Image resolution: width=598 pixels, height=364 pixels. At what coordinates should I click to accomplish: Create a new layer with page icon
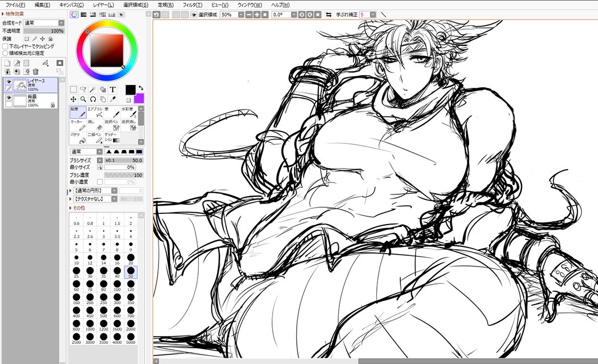point(7,63)
